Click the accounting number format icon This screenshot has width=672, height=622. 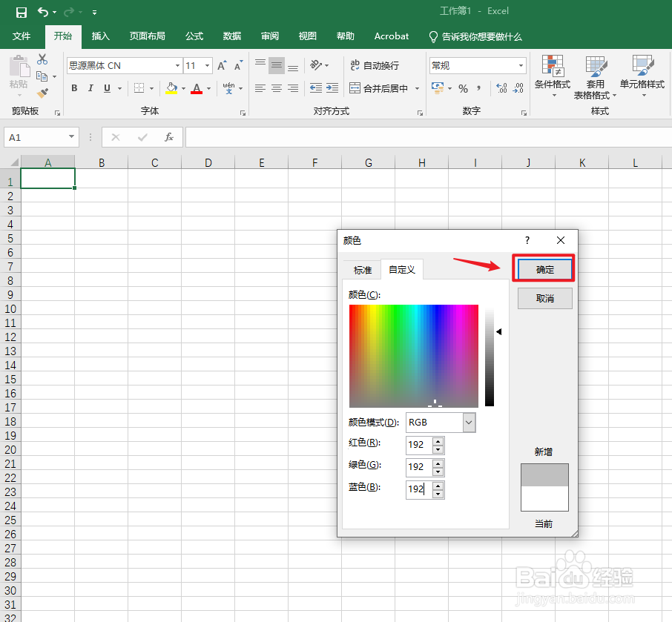[438, 88]
